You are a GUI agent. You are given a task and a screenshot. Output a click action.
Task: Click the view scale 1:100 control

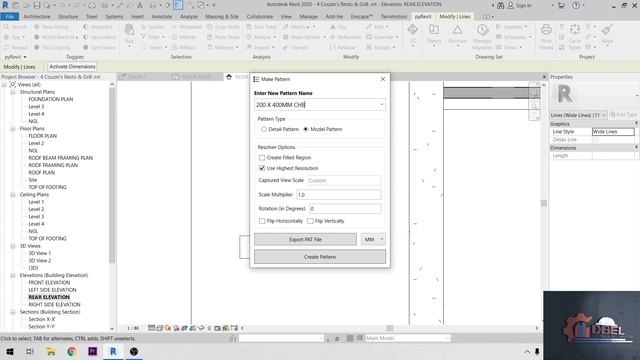pos(133,328)
